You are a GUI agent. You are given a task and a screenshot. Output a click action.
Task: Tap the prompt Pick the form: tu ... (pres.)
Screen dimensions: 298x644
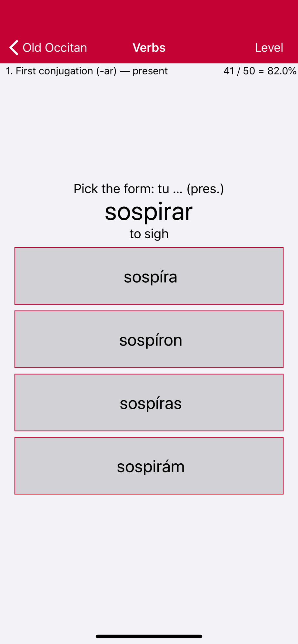149,189
